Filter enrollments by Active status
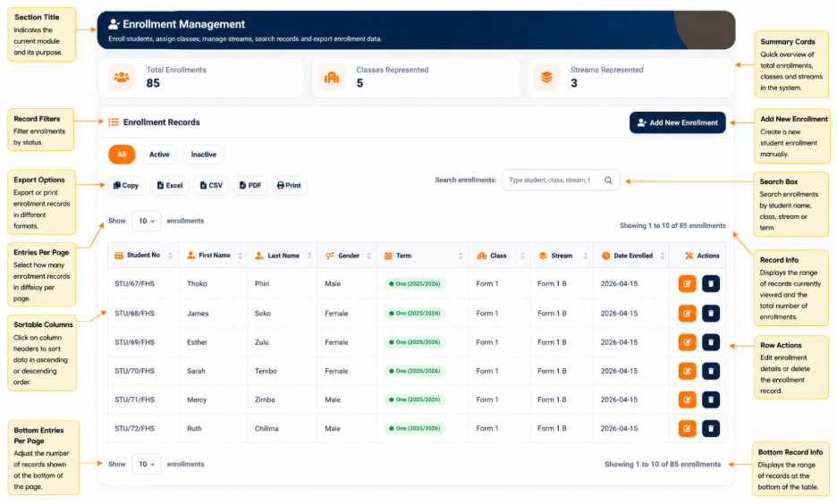This screenshot has width=837, height=504. [x=159, y=155]
